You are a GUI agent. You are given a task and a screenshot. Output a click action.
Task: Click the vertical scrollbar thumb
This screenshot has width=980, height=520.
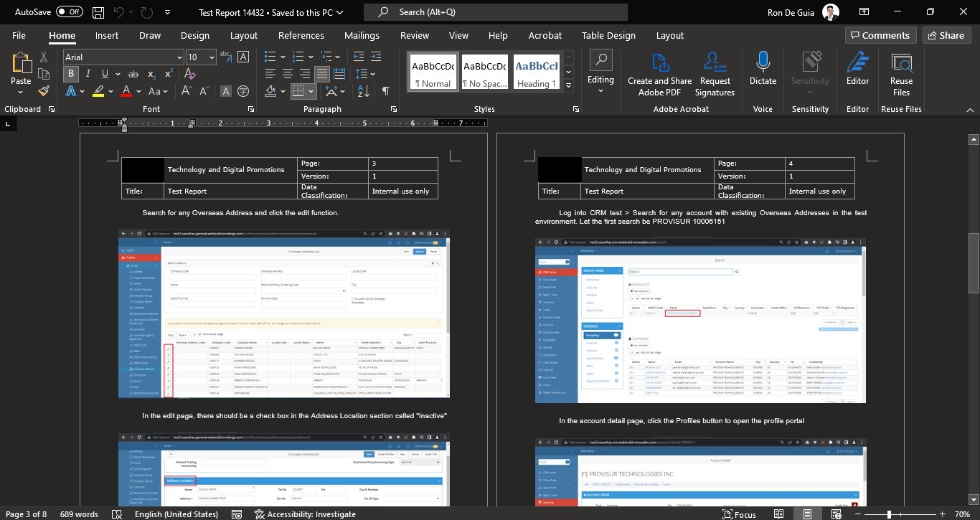974,263
